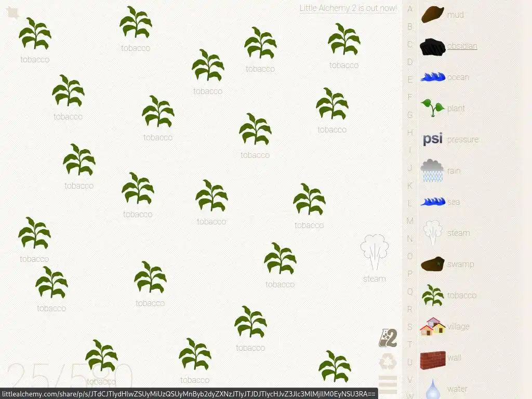Image resolution: width=532 pixels, height=399 pixels.
Task: Jump to letter S in the alphabet index
Action: [410, 327]
